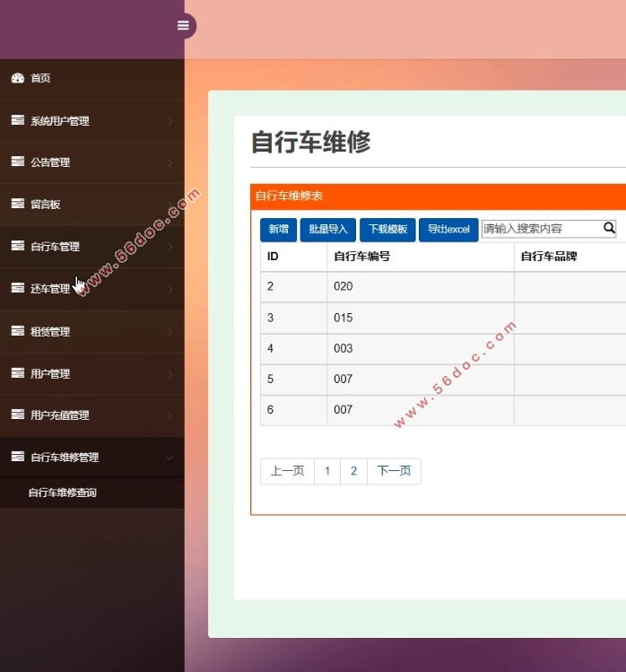Open the 公告管理 menu item

pos(92,163)
